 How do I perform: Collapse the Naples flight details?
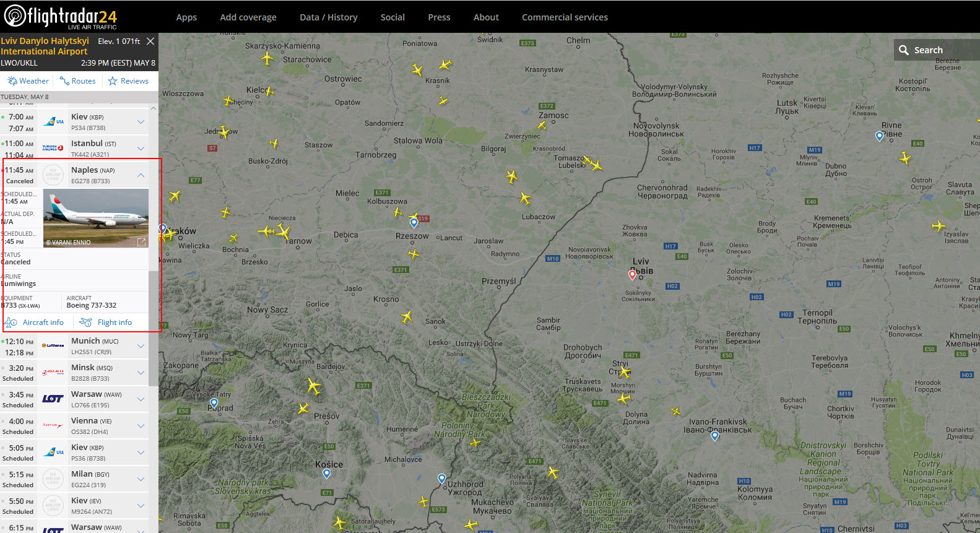point(141,175)
